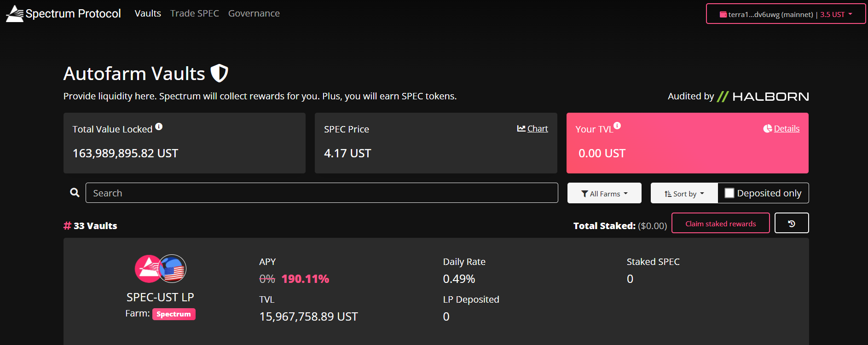This screenshot has width=868, height=345.
Task: Click the Claim staked rewards button
Action: [x=721, y=223]
